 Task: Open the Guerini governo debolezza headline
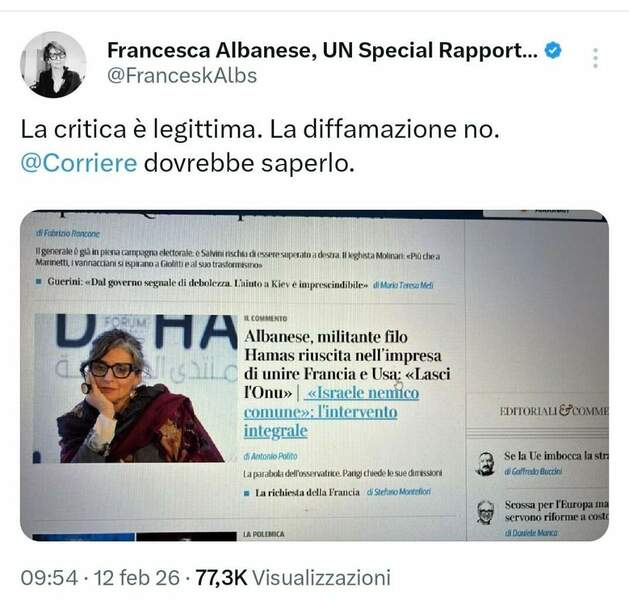coord(208,283)
